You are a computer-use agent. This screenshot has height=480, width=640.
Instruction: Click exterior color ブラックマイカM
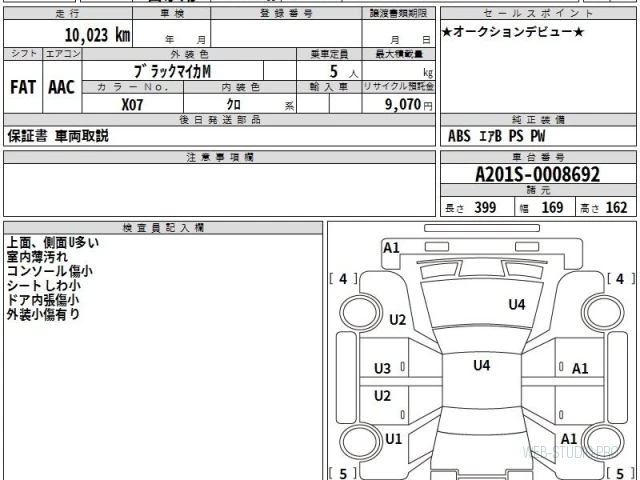pyautogui.click(x=172, y=71)
